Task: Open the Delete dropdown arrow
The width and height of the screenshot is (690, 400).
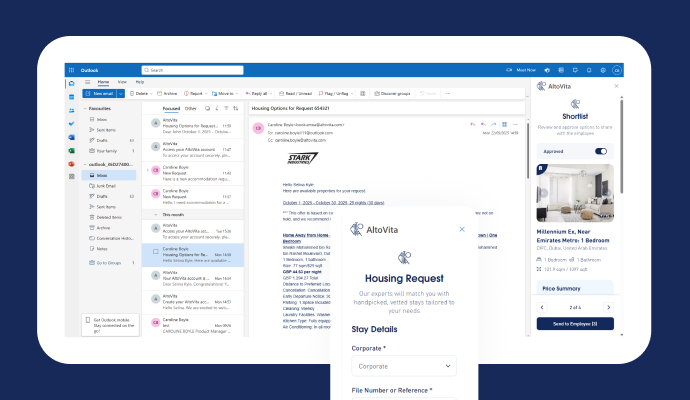Action: [x=151, y=93]
